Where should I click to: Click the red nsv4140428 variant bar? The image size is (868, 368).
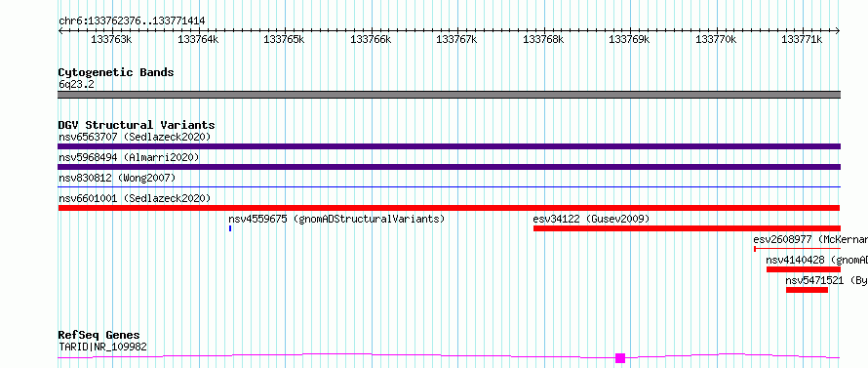pyautogui.click(x=804, y=269)
